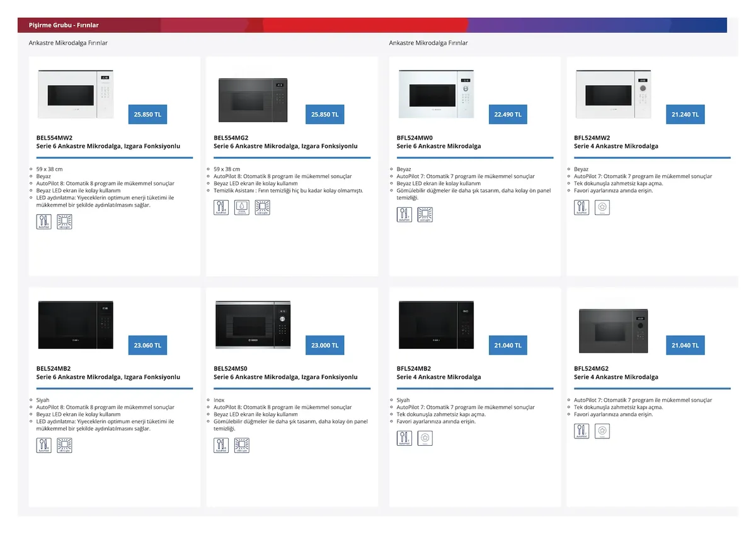The width and height of the screenshot is (756, 534).
Task: Click 'Gömülebilir düğmeler' line under BEL524MS0
Action: [290, 425]
